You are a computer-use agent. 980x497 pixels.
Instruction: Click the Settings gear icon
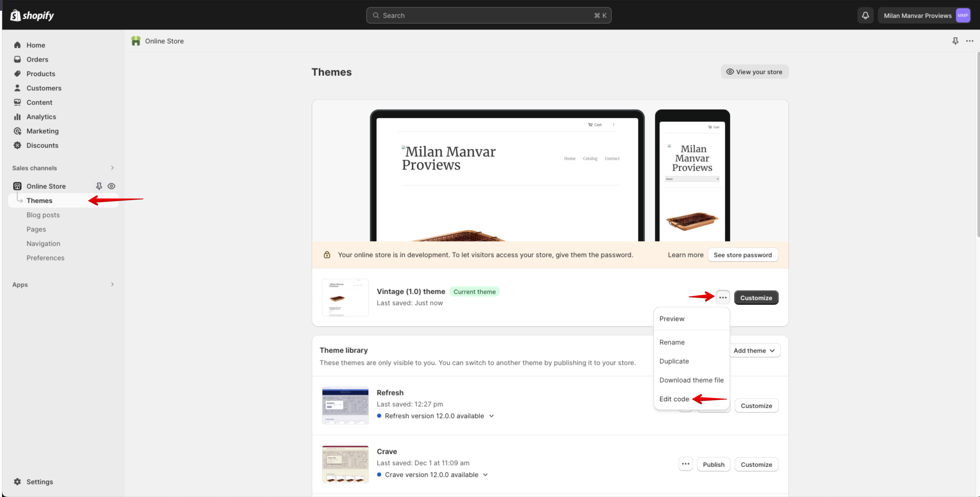click(17, 481)
